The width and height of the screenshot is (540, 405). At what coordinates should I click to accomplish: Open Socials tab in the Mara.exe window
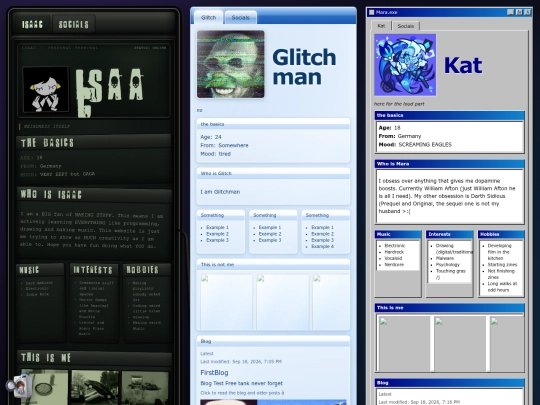(406, 26)
